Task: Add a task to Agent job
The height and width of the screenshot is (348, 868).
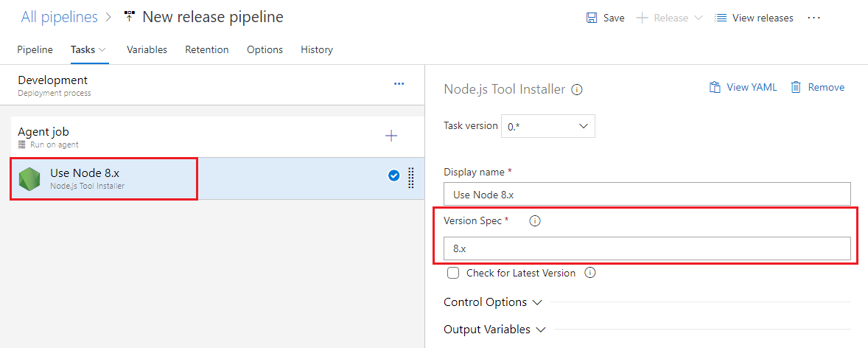Action: point(391,136)
